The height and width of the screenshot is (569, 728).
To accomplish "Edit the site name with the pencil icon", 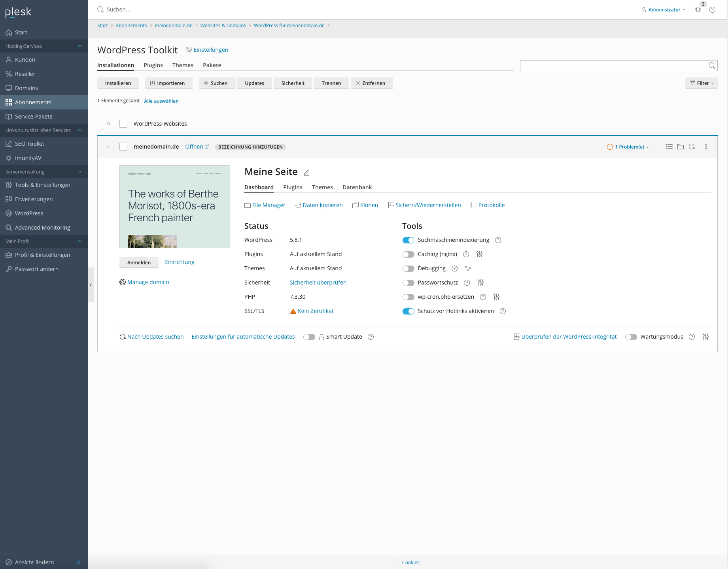I will point(306,172).
